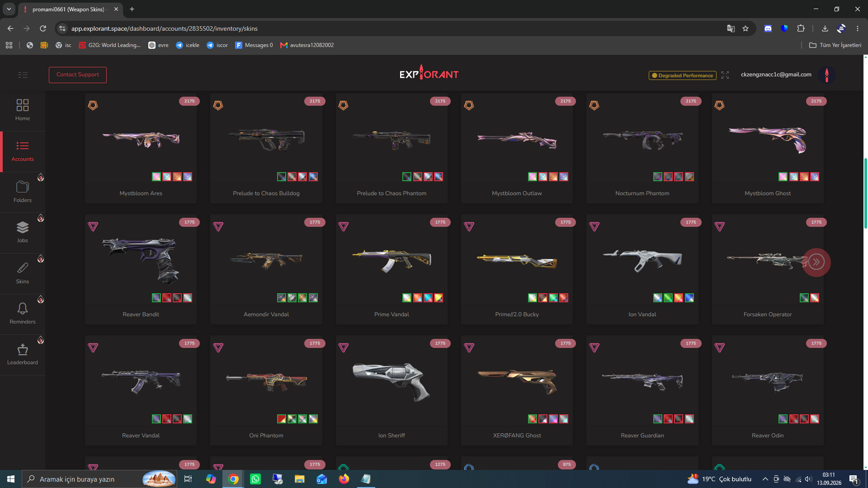This screenshot has height=488, width=868.
Task: Click the red double-chevron floating button
Action: tap(816, 262)
